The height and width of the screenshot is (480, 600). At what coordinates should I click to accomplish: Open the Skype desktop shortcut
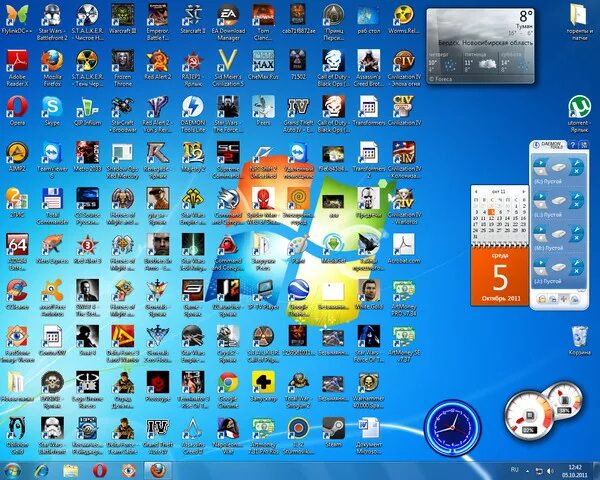point(52,111)
